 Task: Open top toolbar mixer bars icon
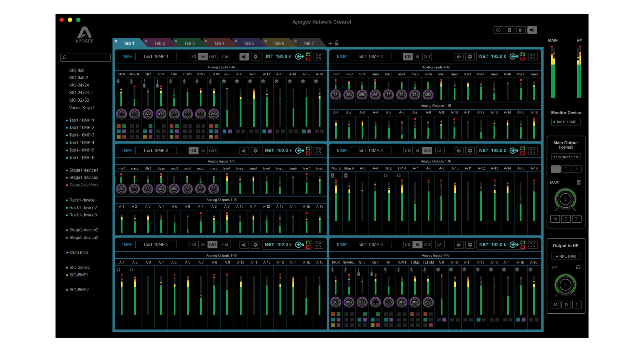[520, 30]
